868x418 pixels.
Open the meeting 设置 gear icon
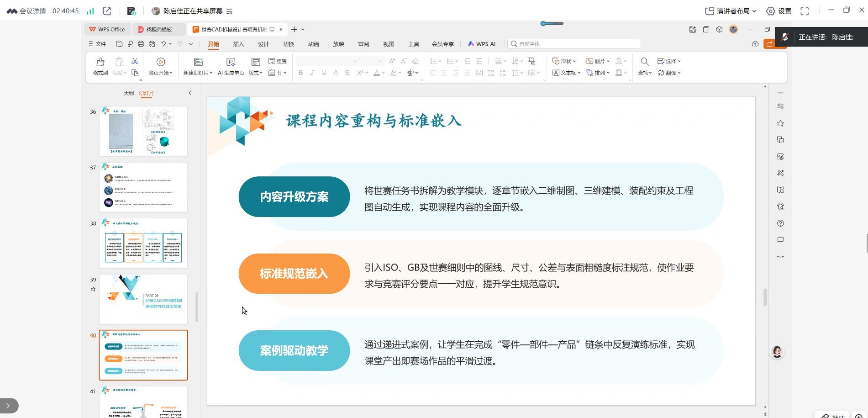(771, 11)
